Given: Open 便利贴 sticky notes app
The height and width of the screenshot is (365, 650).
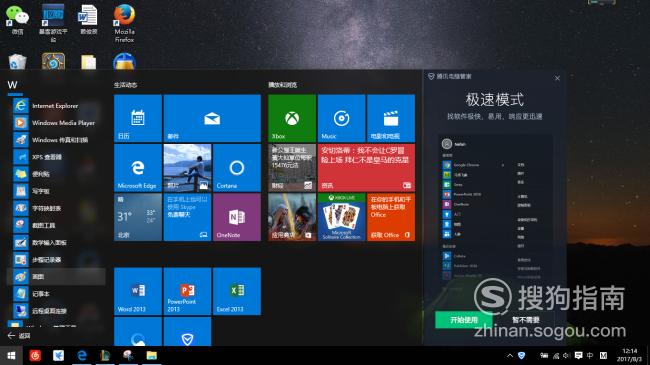Looking at the screenshot, I should tap(56, 174).
